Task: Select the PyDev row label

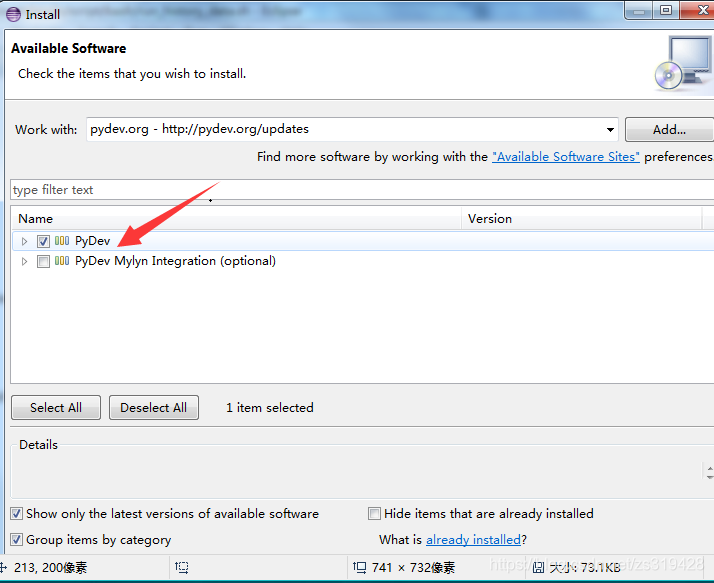Action: (92, 241)
